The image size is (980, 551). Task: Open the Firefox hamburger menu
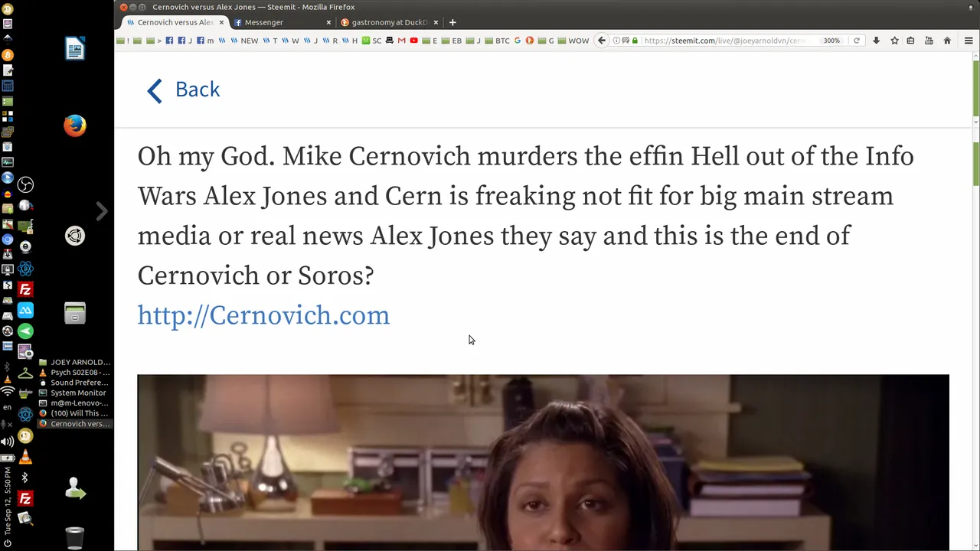[x=969, y=41]
